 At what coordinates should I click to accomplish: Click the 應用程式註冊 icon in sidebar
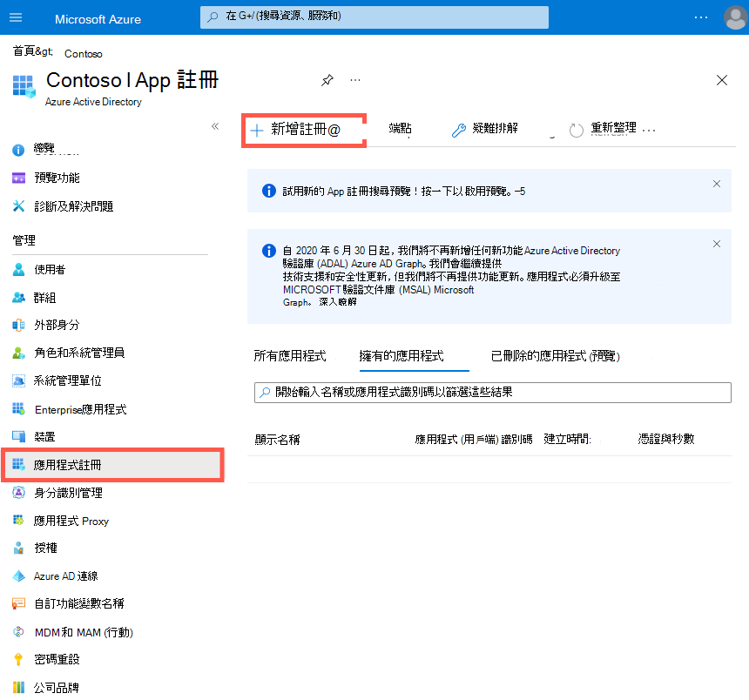pyautogui.click(x=18, y=465)
